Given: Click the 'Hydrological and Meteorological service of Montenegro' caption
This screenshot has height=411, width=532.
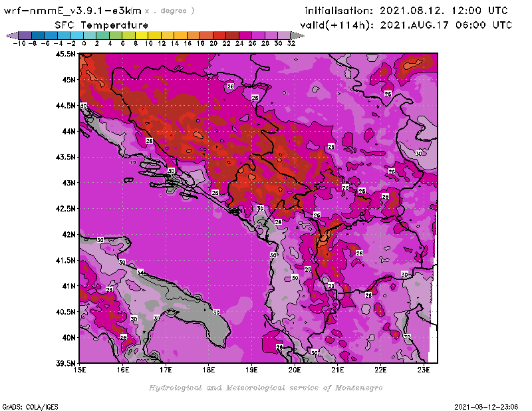Looking at the screenshot, I should click(x=265, y=388).
